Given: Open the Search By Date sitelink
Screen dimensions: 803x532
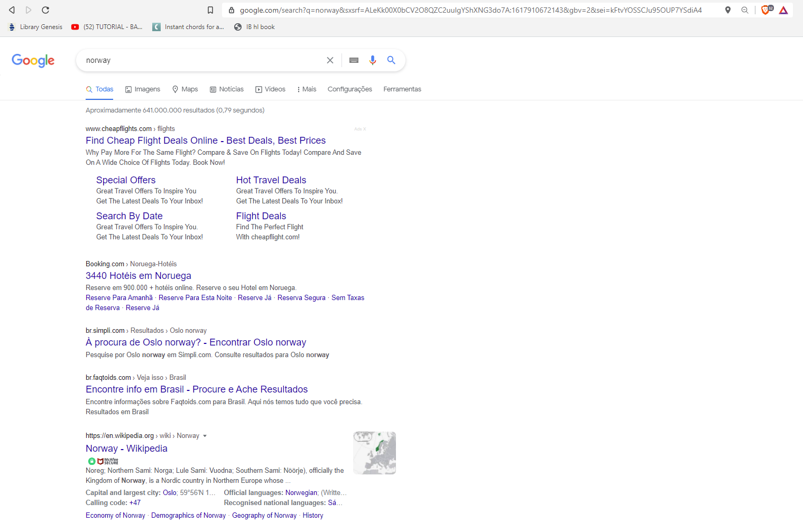Looking at the screenshot, I should (130, 216).
